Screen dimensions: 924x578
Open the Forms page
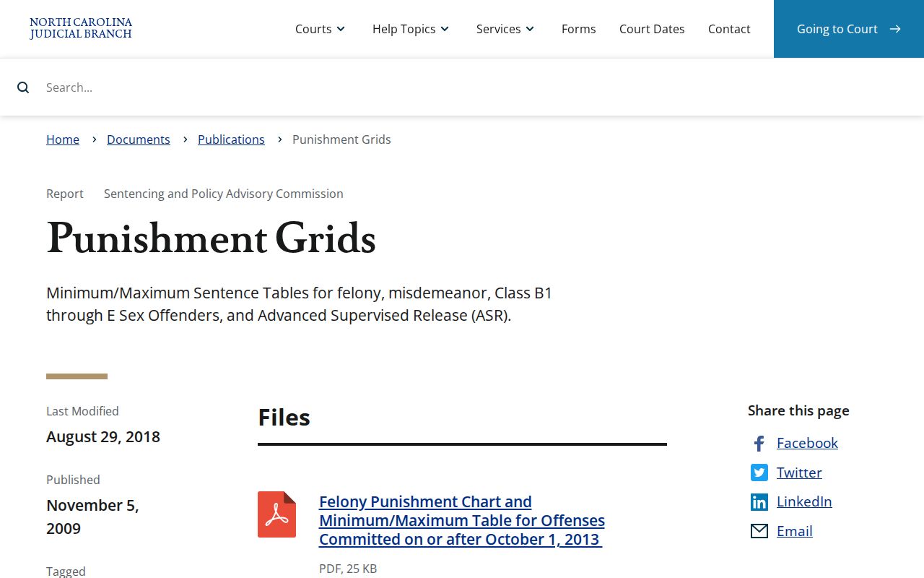[x=579, y=29]
